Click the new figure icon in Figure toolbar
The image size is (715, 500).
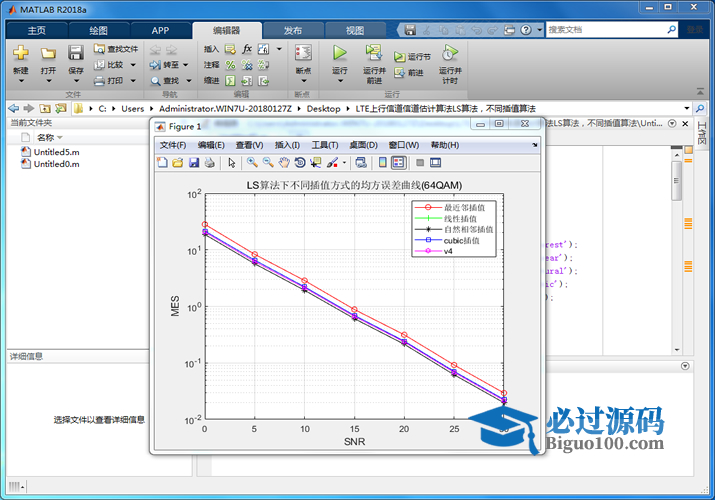162,163
